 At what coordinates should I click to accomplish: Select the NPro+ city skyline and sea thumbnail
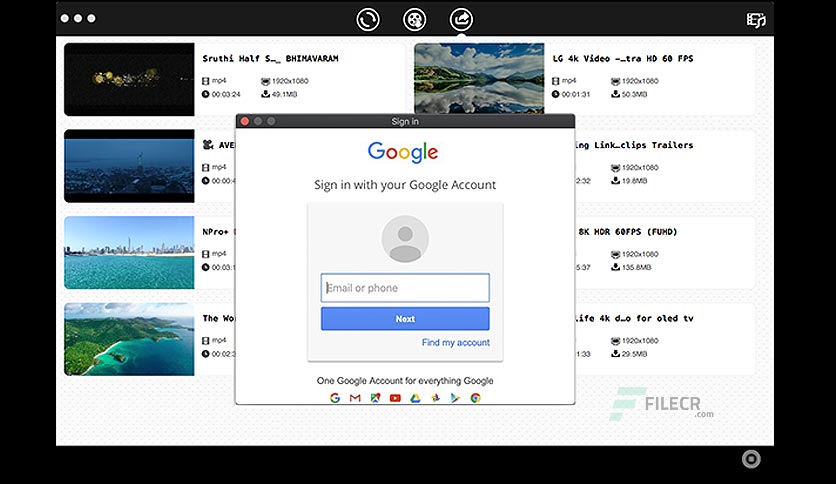129,252
